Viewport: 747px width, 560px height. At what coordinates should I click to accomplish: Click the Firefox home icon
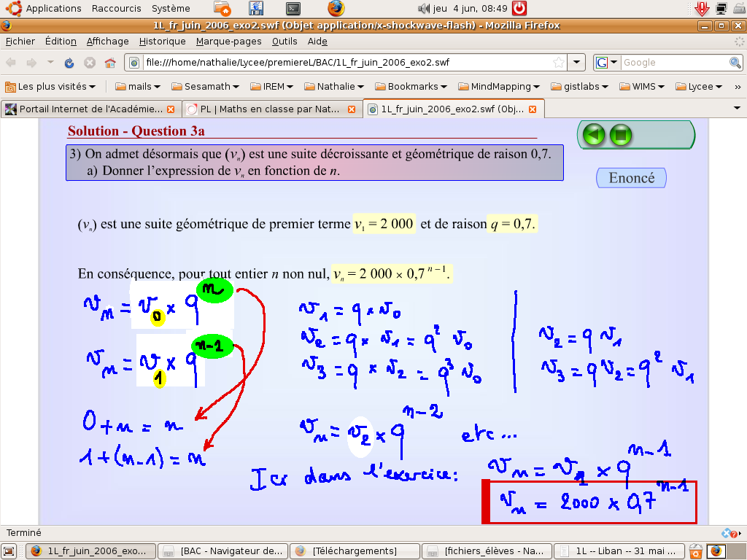(110, 63)
